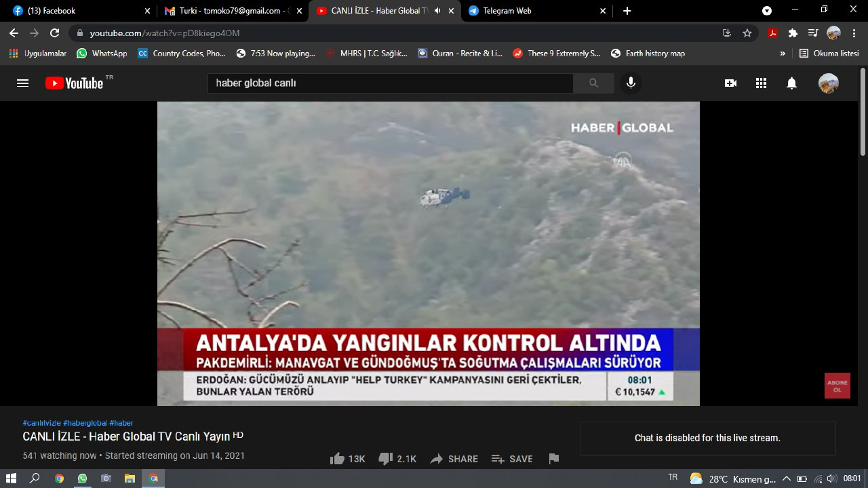Open Chrome profile avatar
Viewport: 868px width, 488px height.
(834, 33)
